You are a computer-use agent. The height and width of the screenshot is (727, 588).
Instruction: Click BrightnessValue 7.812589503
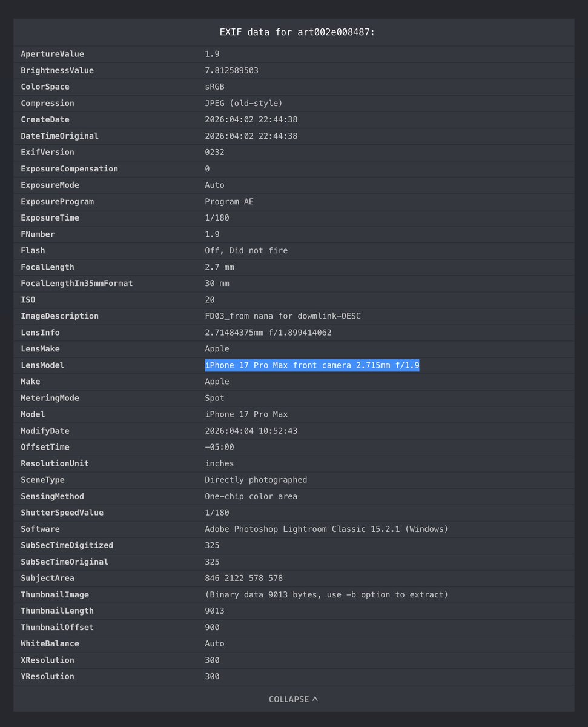coord(231,70)
